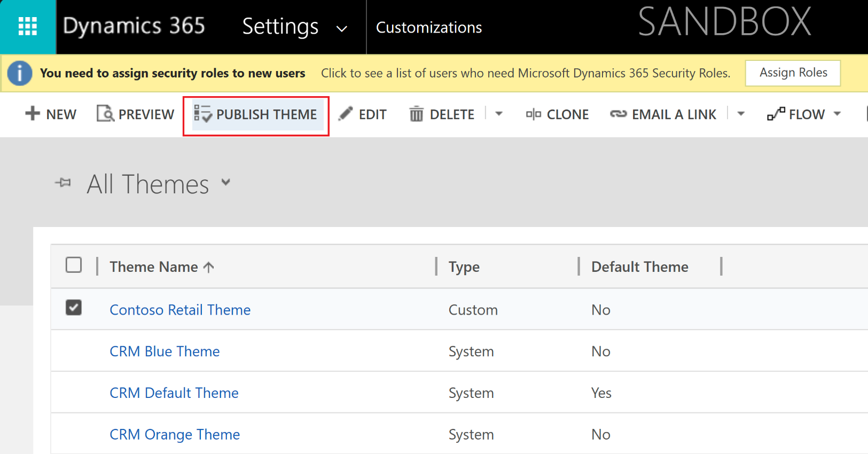Sort by the Default Theme column header

639,267
